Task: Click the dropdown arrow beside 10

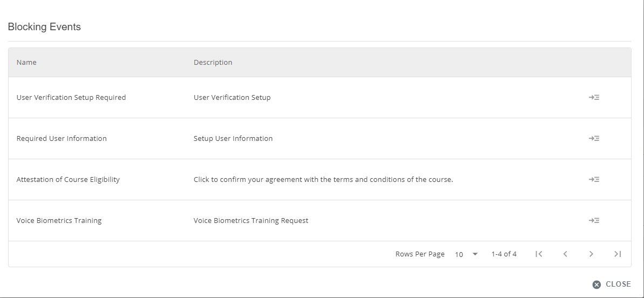Action: (475, 254)
